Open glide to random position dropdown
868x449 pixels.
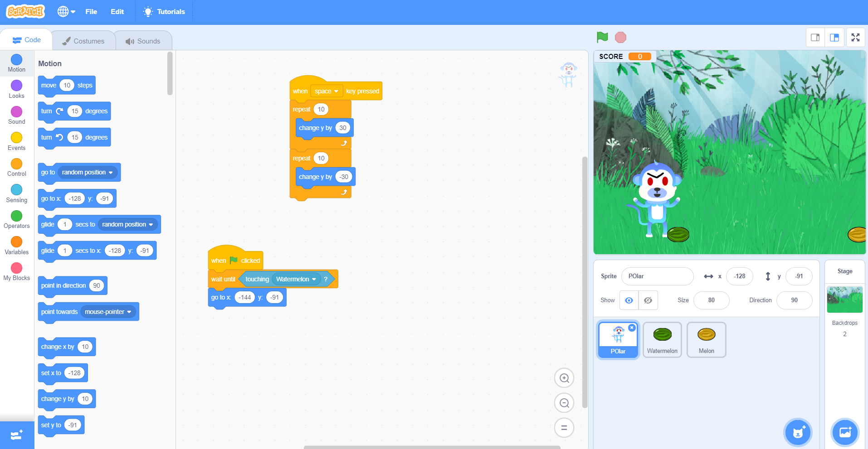coord(127,224)
